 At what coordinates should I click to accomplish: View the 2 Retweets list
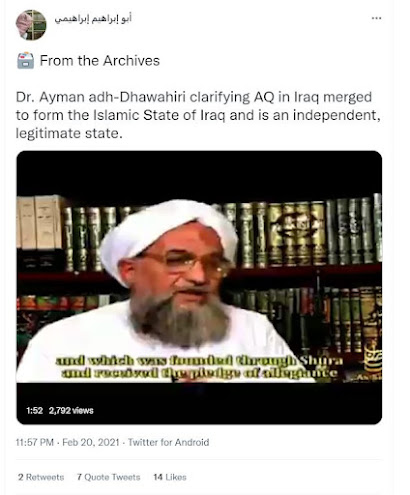[x=41, y=477]
